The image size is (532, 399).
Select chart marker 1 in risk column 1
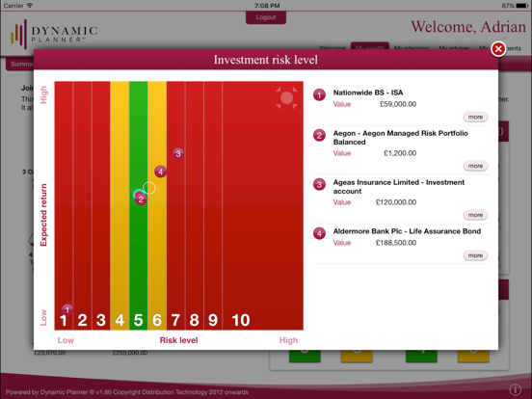click(x=67, y=309)
